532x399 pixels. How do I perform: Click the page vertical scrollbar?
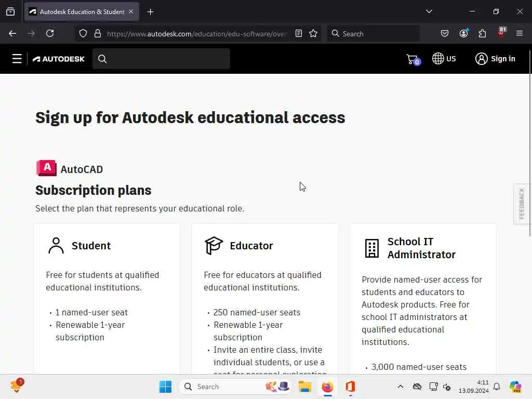[530, 143]
